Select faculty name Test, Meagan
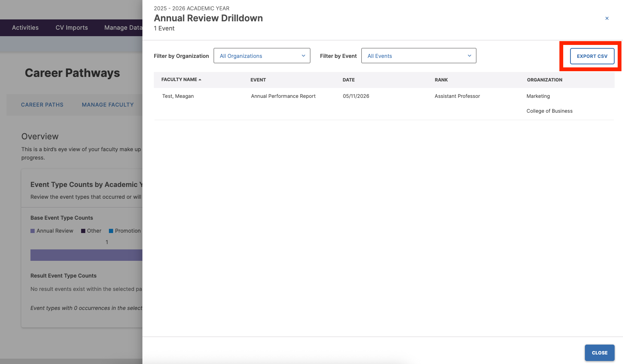This screenshot has height=364, width=623. (x=178, y=96)
